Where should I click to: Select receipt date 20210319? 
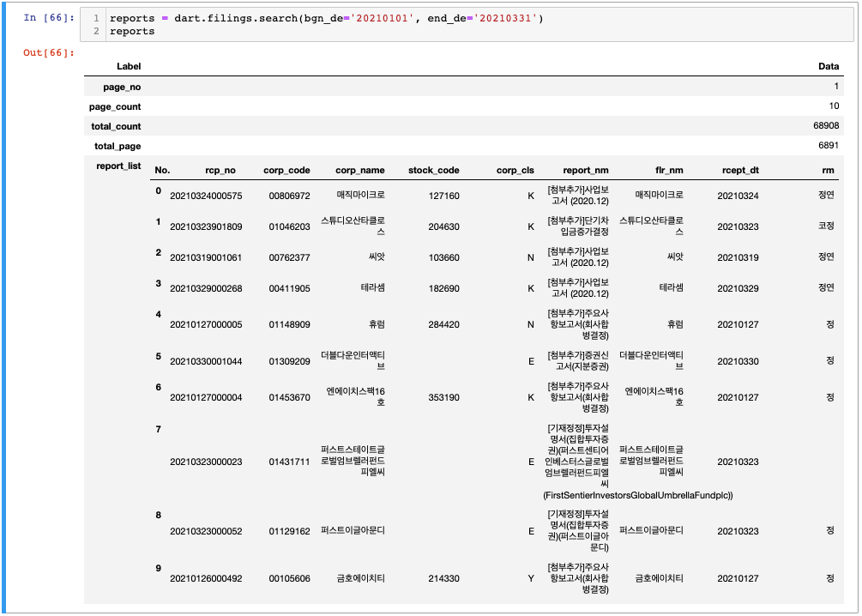738,257
